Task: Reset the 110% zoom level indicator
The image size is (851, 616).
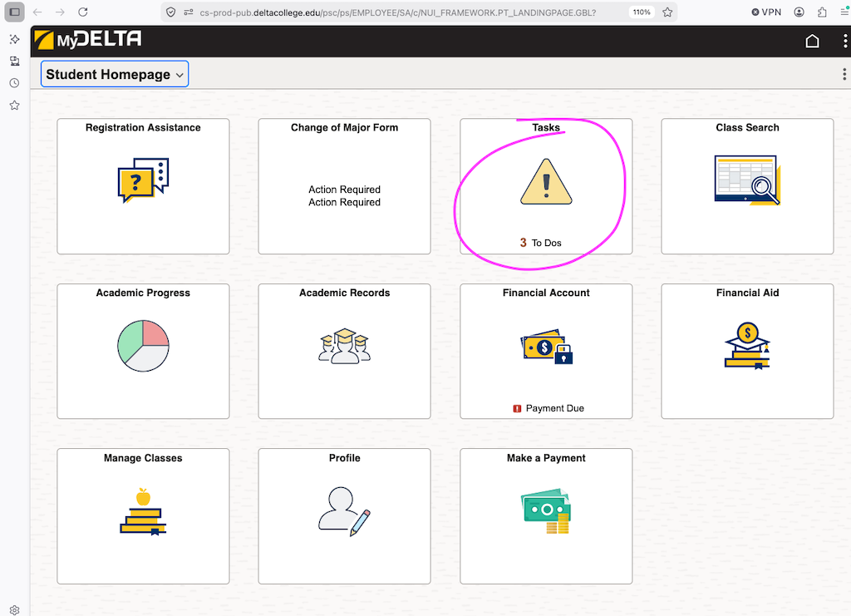Action: point(642,12)
